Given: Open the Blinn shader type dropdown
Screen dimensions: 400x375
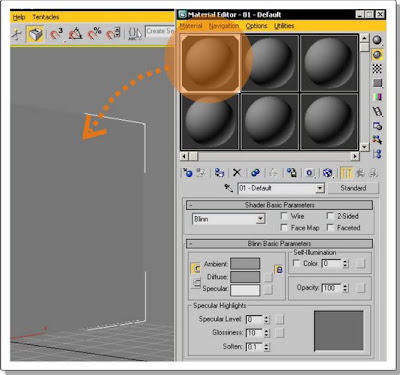Looking at the screenshot, I should (x=229, y=219).
